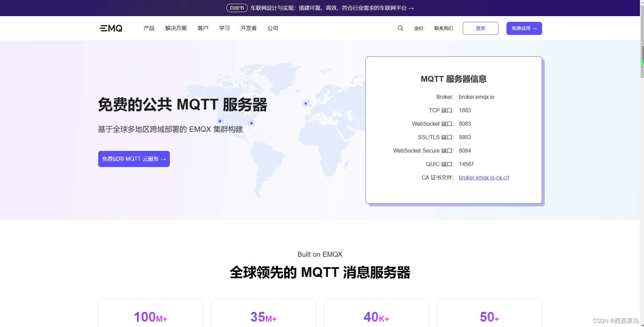Select the SSL/TLS port value 8883
Image resolution: width=644 pixels, height=327 pixels.
(x=465, y=137)
